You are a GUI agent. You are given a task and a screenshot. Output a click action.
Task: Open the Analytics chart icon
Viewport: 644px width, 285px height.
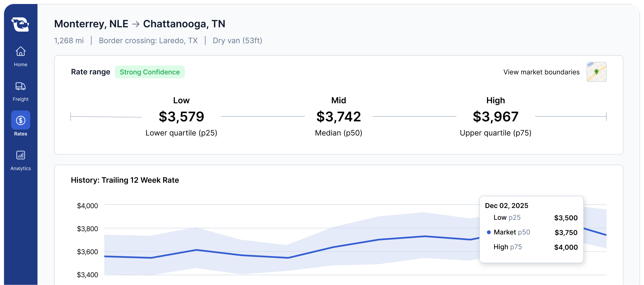(21, 155)
